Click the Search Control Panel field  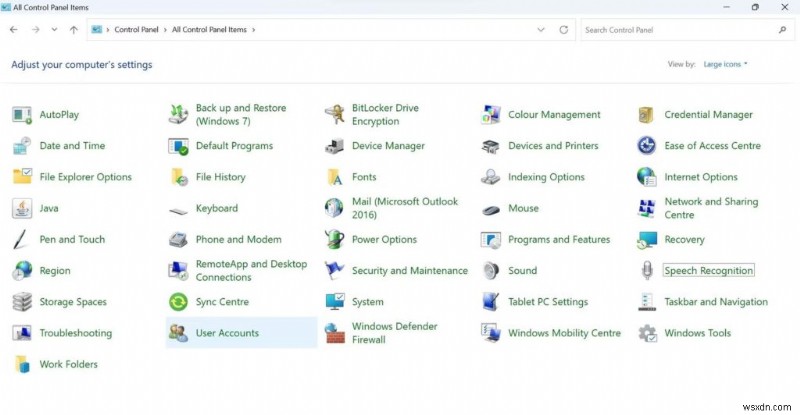[x=687, y=30]
